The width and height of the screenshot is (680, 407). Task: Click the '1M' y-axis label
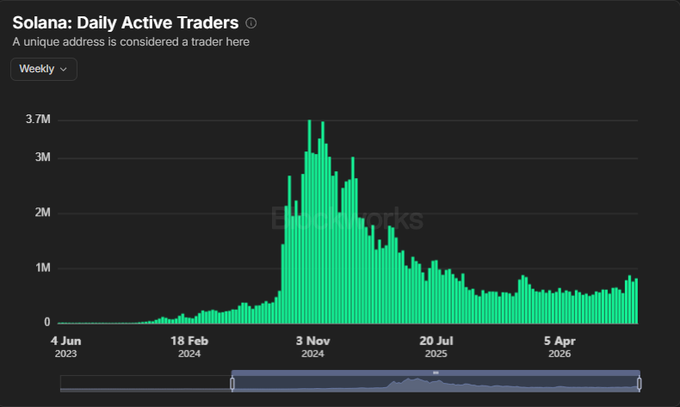43,268
